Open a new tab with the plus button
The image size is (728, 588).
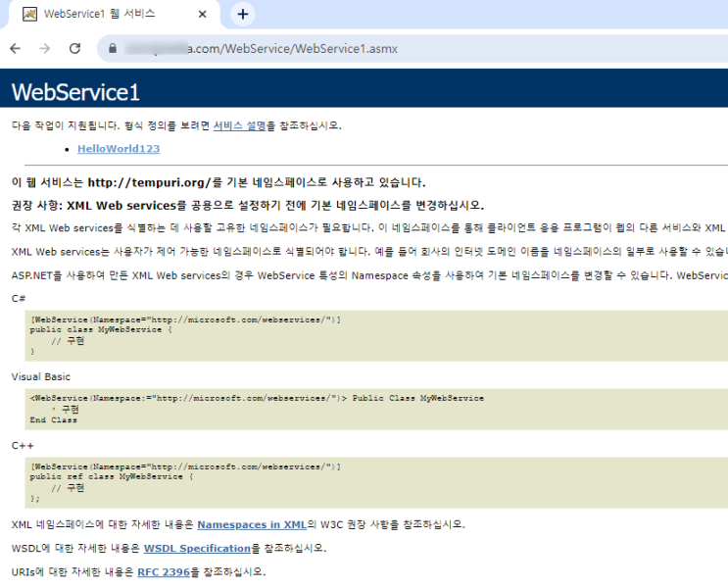[242, 15]
